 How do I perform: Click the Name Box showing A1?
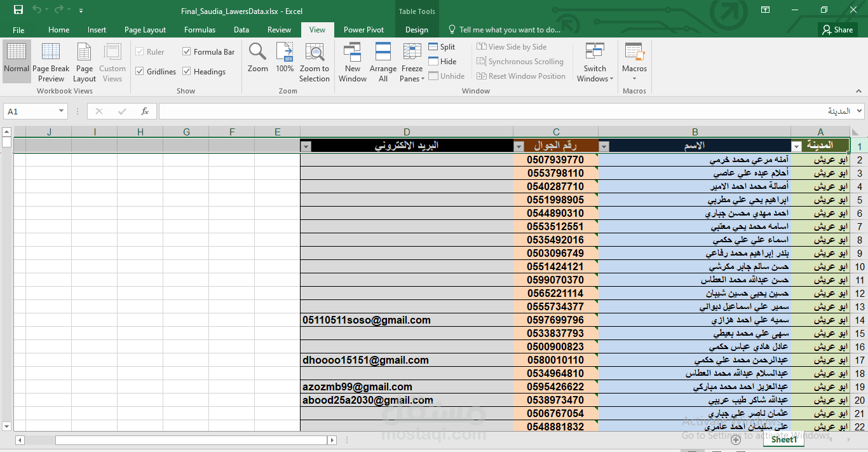pos(31,111)
